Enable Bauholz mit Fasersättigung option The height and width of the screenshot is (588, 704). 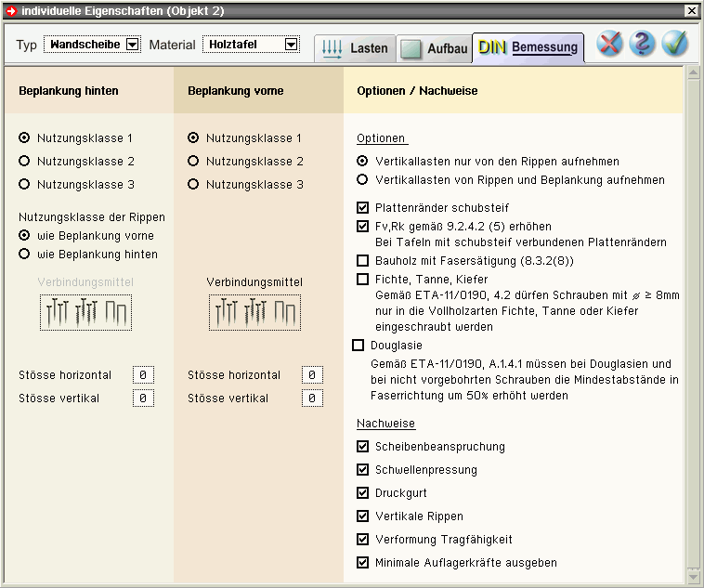[363, 260]
